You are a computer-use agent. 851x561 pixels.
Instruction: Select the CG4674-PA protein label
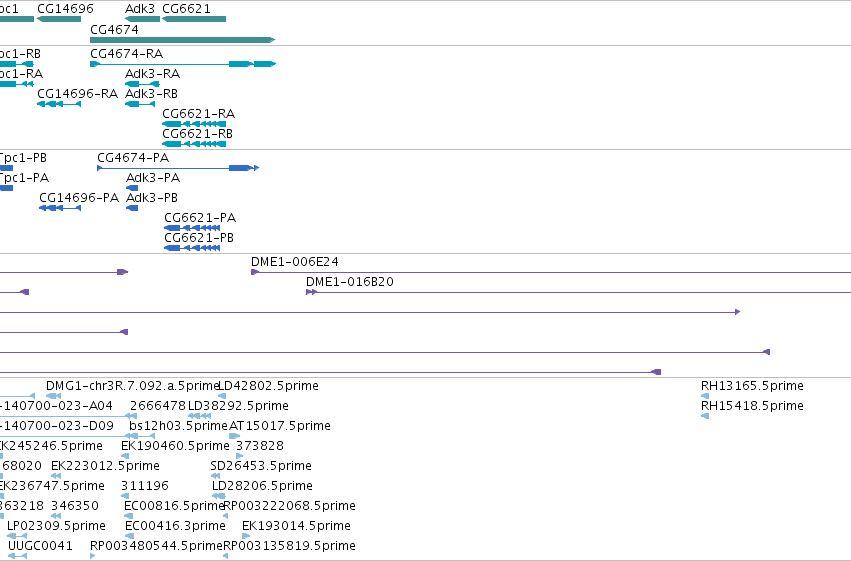[x=133, y=158]
